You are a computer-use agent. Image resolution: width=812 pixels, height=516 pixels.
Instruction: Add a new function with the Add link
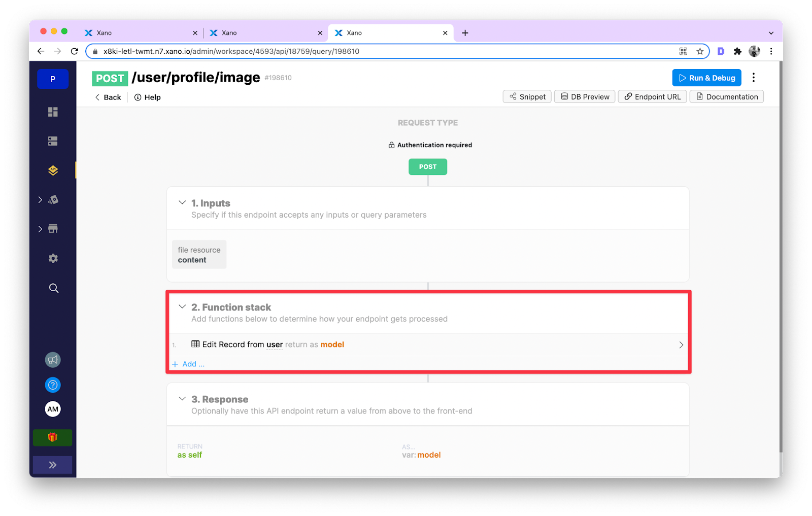(x=188, y=364)
